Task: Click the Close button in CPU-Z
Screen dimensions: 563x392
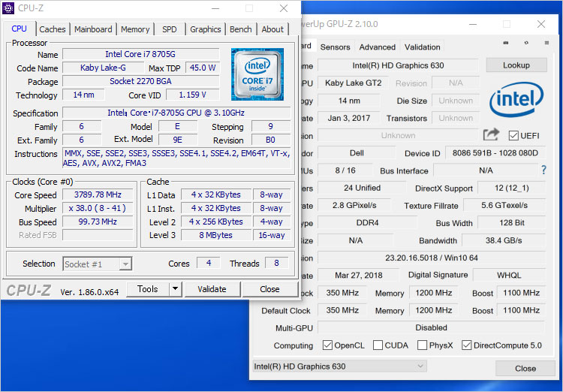Action: click(x=270, y=289)
